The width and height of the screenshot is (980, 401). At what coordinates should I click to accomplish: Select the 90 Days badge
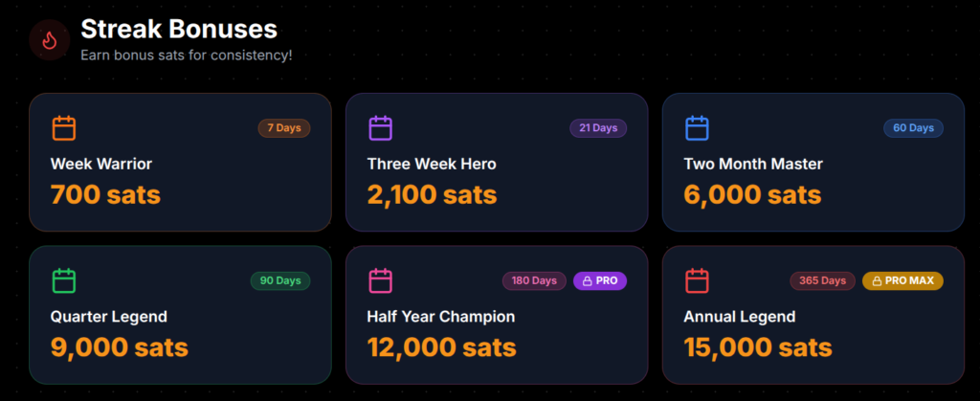click(280, 281)
